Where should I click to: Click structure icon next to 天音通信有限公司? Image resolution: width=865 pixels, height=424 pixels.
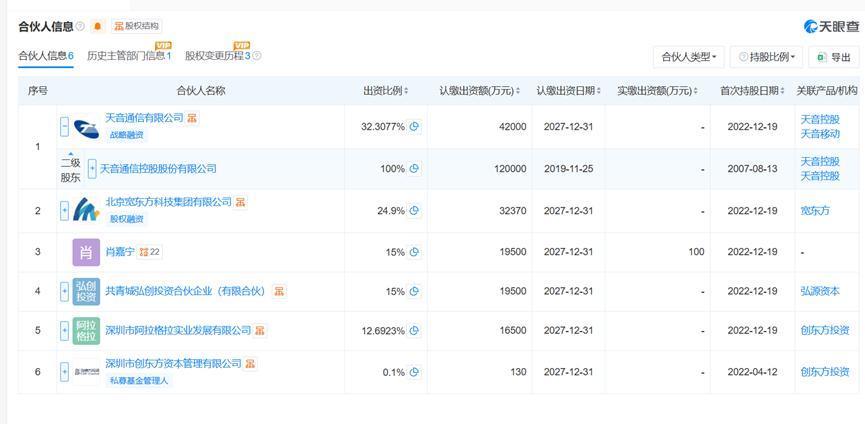tap(192, 118)
